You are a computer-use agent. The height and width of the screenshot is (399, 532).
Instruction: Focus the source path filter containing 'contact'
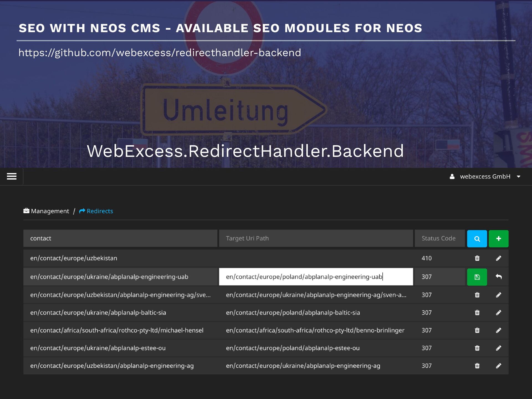pyautogui.click(x=120, y=238)
